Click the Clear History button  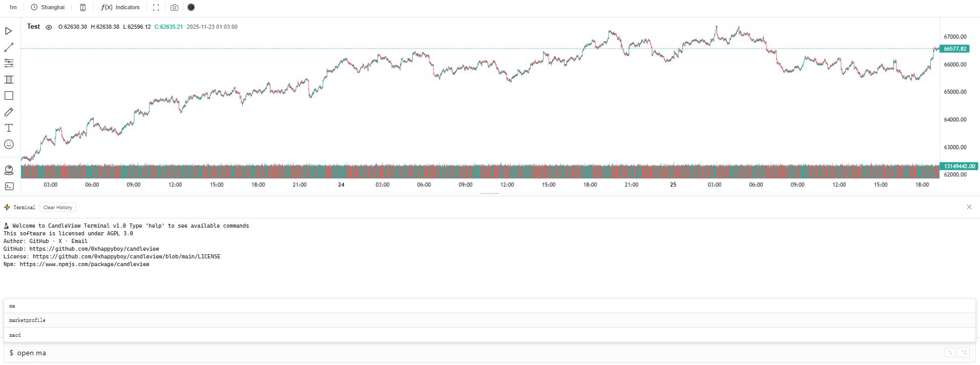click(x=57, y=208)
